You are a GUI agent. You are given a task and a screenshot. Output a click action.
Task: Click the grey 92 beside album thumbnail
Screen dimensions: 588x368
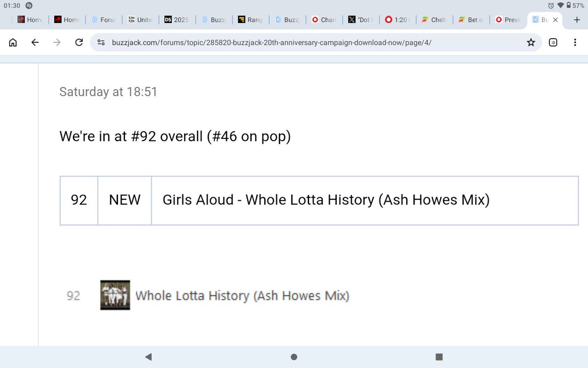(x=73, y=296)
